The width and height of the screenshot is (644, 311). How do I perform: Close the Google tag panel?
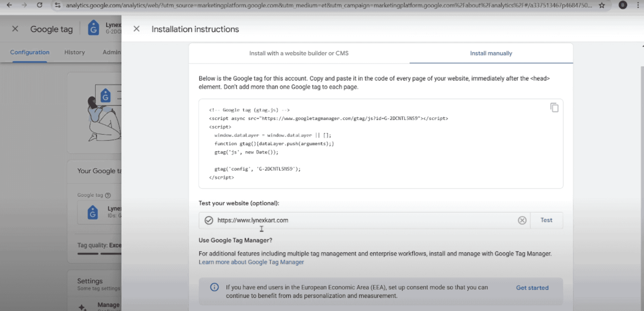[15, 29]
